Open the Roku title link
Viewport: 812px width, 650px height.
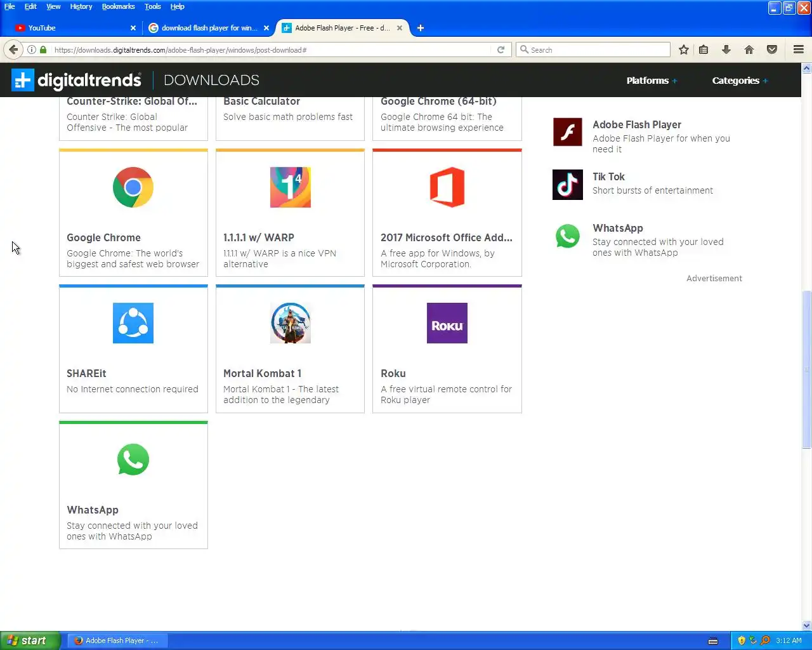point(393,373)
